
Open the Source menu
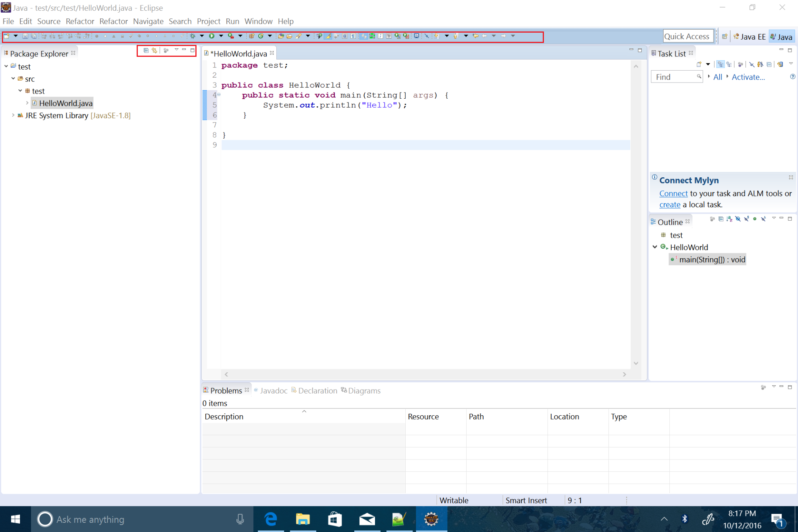(49, 21)
